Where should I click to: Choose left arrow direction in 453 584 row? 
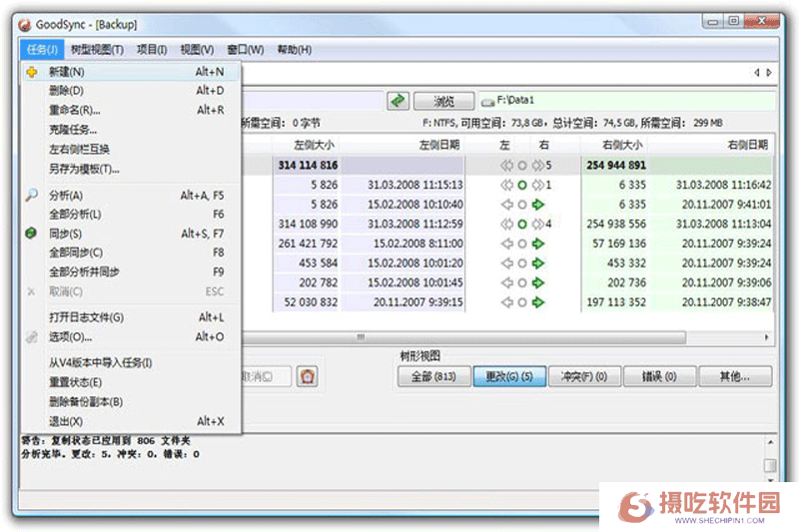pos(505,263)
